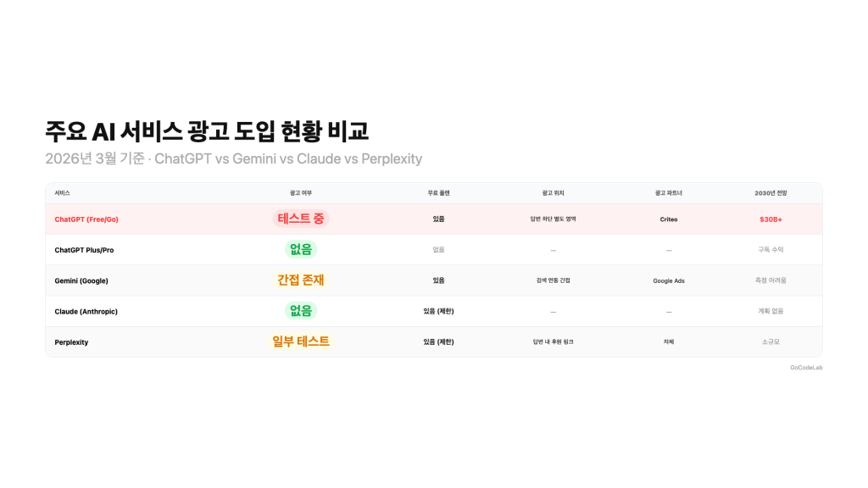Select the '광고 파트너' column header

pyautogui.click(x=669, y=193)
